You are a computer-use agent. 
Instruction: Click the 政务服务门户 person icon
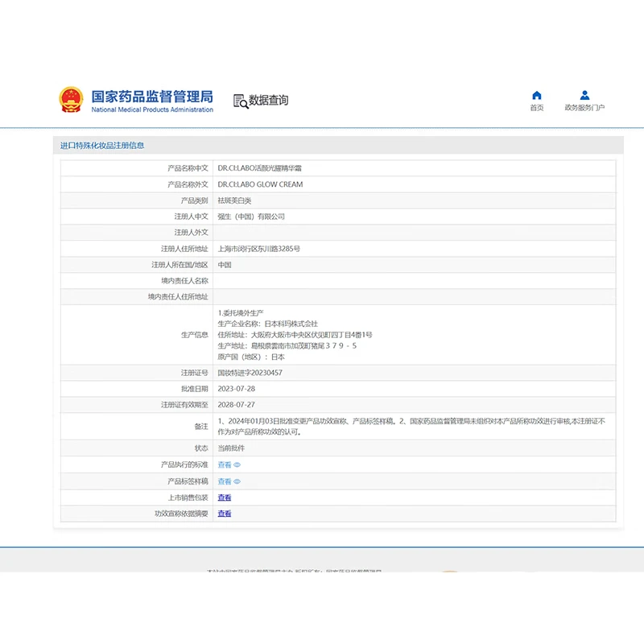click(x=584, y=95)
